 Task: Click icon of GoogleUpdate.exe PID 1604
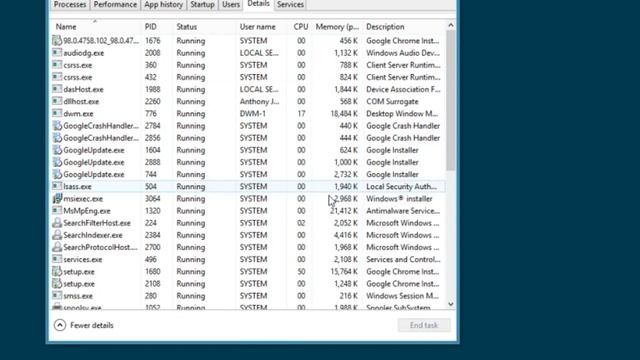[x=57, y=150]
